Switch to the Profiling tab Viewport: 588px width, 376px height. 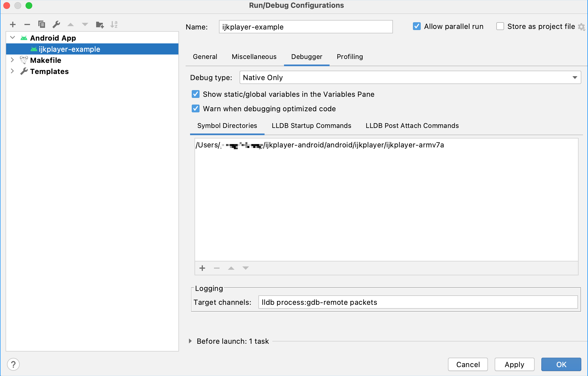pyautogui.click(x=350, y=57)
